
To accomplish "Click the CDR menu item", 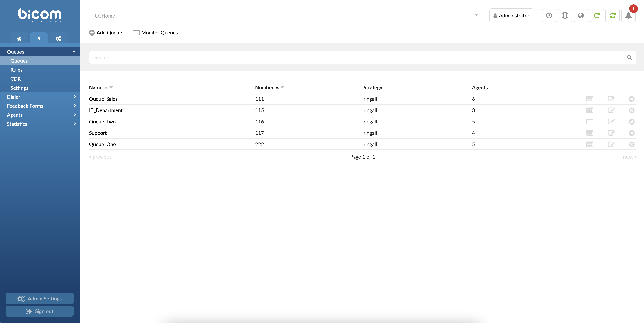I will (x=15, y=78).
